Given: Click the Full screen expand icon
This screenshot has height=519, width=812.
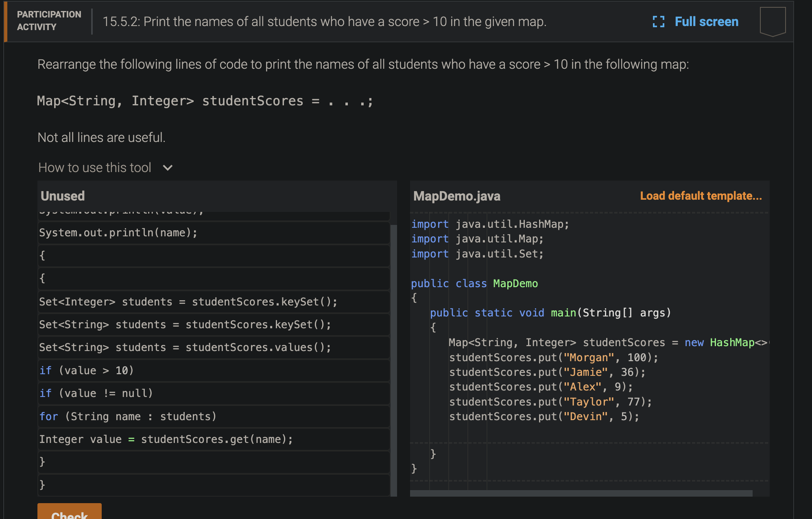Looking at the screenshot, I should [658, 22].
